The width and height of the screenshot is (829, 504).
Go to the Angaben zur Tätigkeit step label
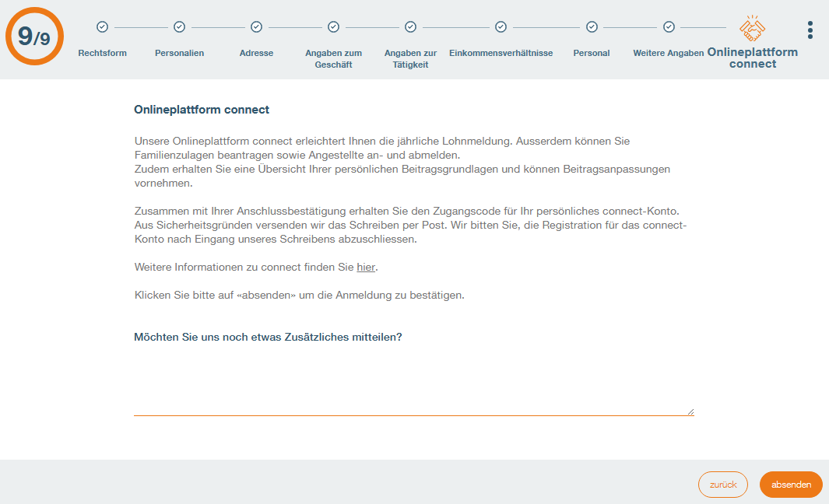pyautogui.click(x=410, y=59)
